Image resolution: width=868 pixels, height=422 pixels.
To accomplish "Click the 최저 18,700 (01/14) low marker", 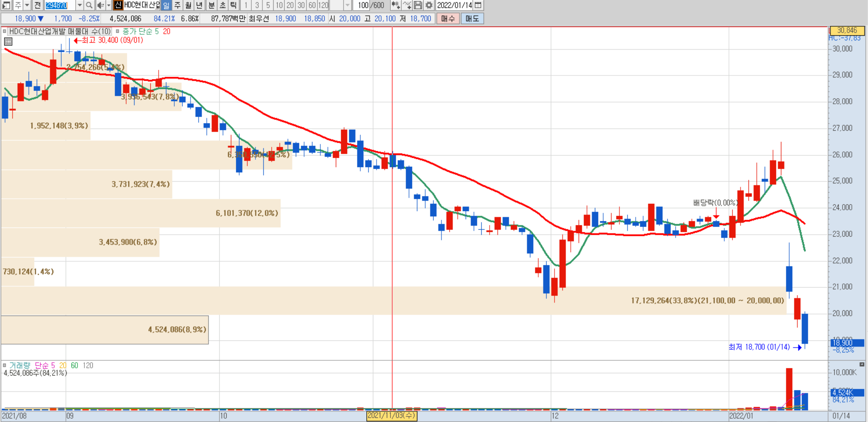I will coord(765,347).
